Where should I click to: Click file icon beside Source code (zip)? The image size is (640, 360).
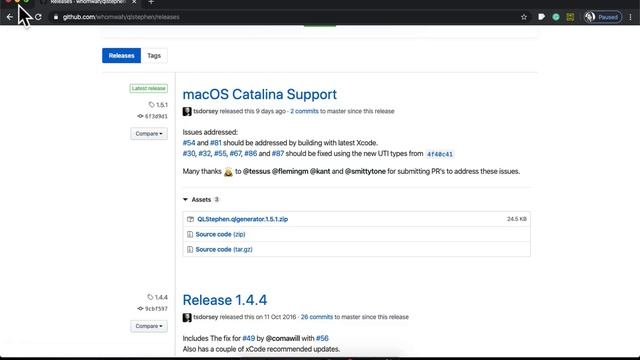tap(190, 234)
